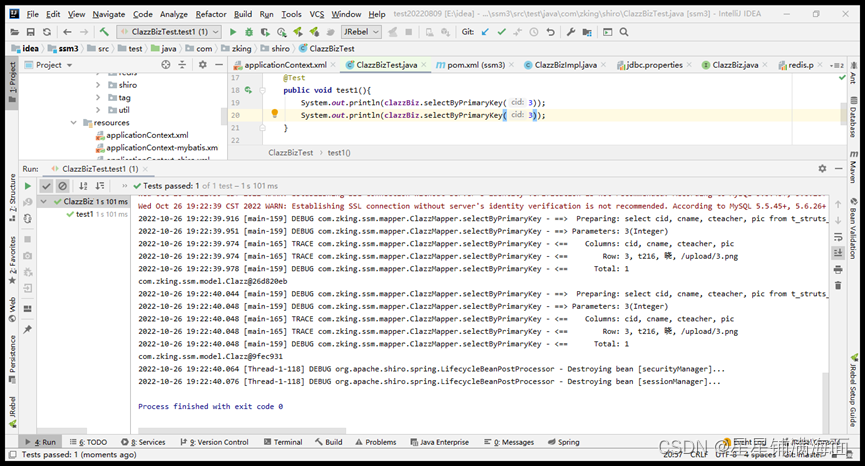865x466 pixels.
Task: Expand the tag folder in tree
Action: (x=98, y=98)
